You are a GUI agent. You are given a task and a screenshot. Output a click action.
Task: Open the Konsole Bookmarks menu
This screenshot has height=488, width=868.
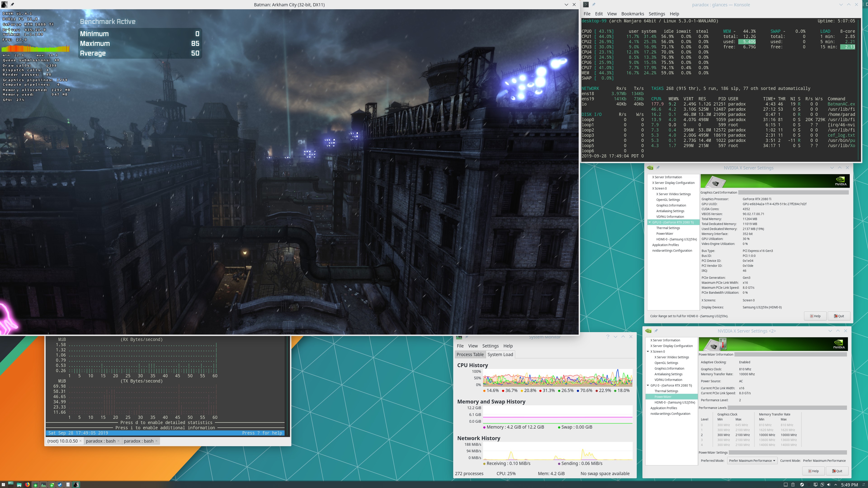pos(632,14)
